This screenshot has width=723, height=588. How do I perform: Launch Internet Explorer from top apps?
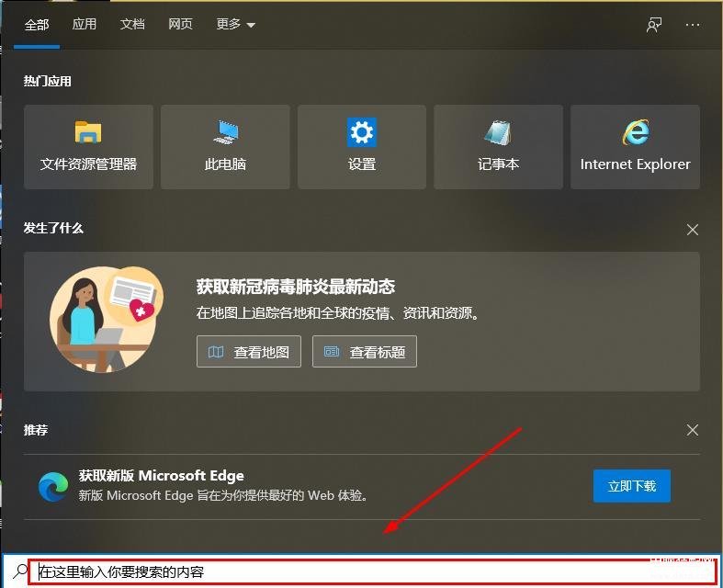(636, 147)
